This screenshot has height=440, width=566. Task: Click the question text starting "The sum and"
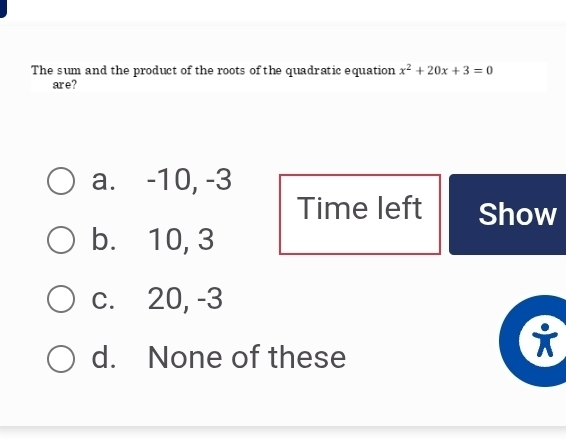click(262, 77)
